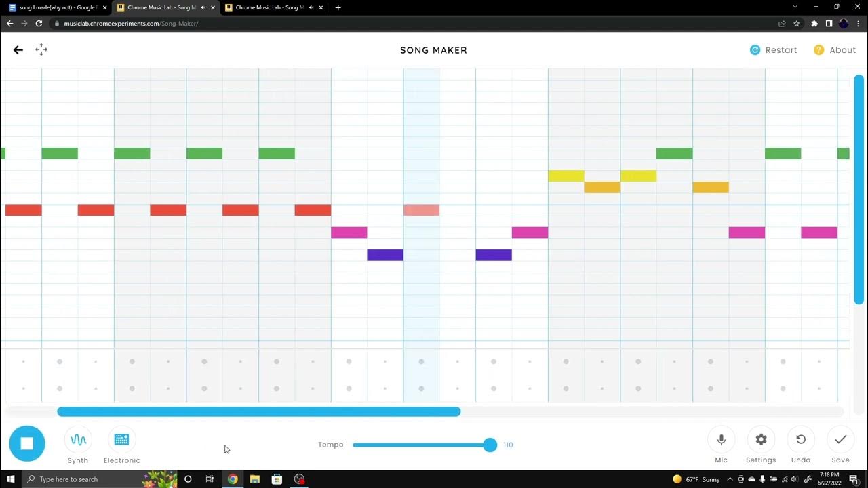Toggle the lower percussion dot in the playhead column

click(421, 388)
